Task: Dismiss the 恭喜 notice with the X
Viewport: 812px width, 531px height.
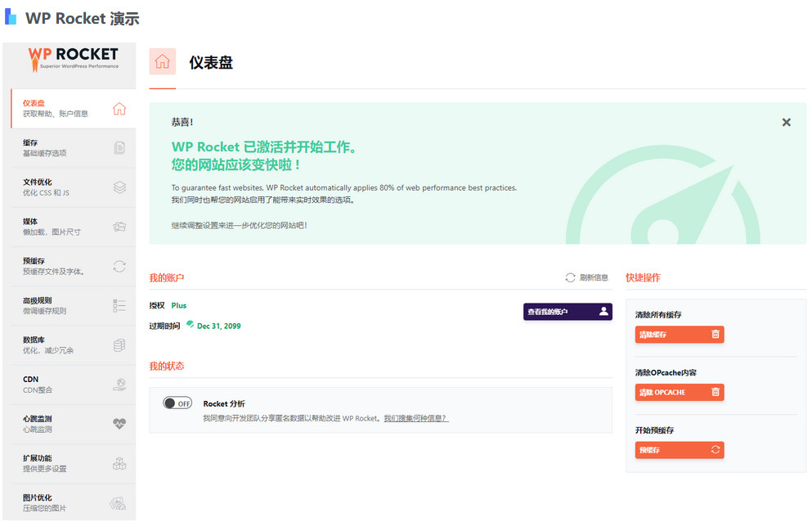Action: (x=786, y=122)
